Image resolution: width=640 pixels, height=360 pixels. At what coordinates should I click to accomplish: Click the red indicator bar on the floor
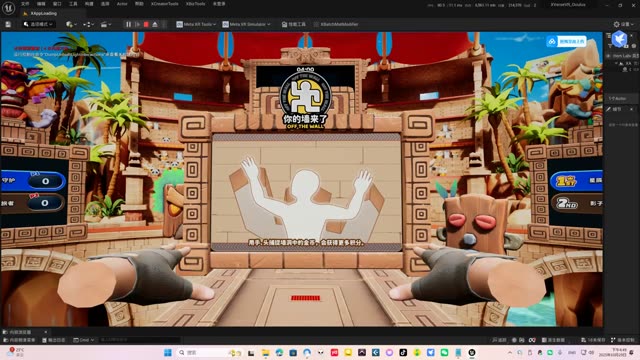(305, 298)
